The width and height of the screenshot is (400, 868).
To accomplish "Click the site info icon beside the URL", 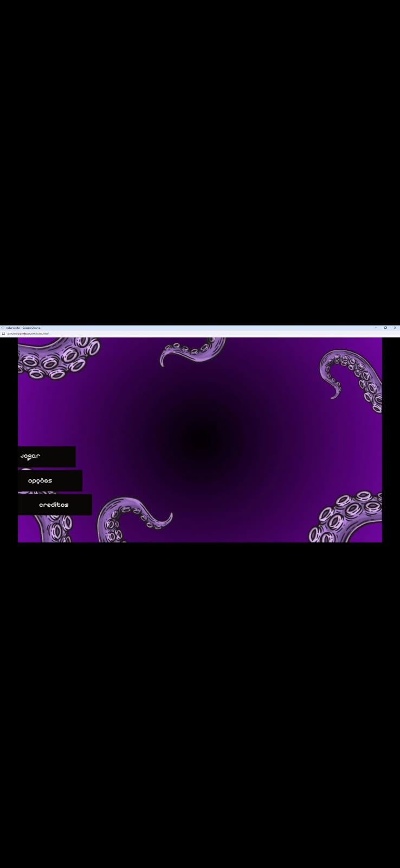I will click(x=3, y=334).
